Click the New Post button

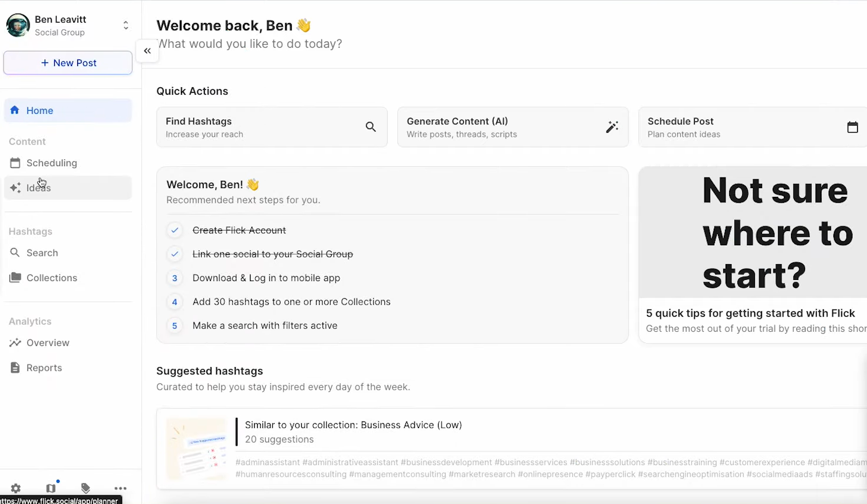point(68,62)
